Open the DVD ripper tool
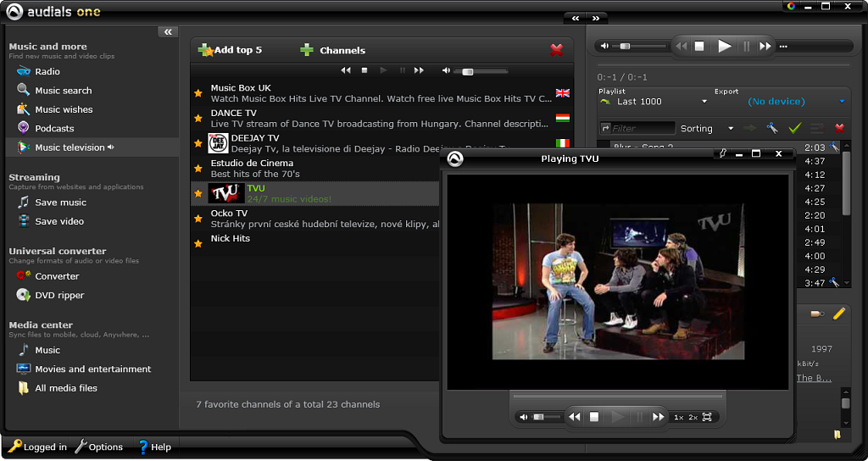868x461 pixels. (50, 295)
